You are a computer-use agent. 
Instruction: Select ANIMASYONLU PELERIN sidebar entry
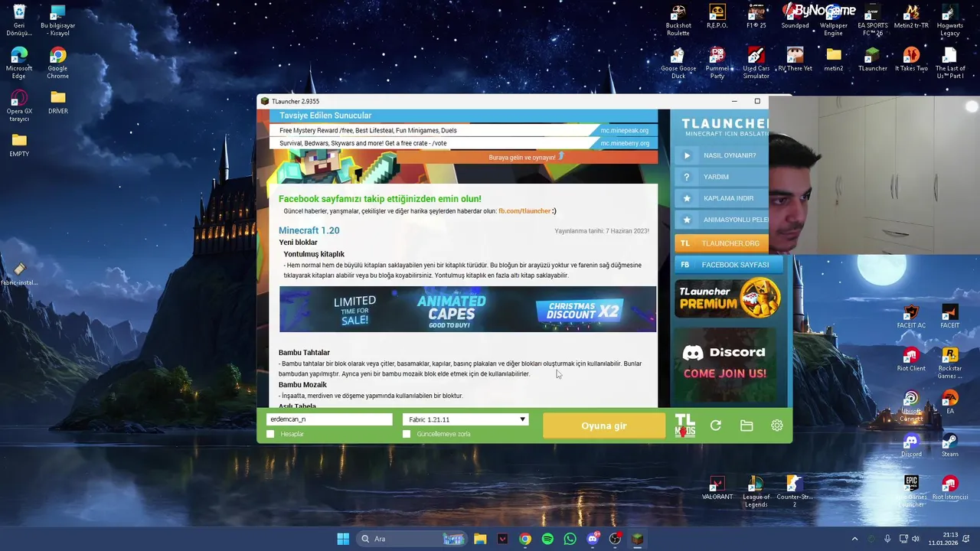coord(721,220)
